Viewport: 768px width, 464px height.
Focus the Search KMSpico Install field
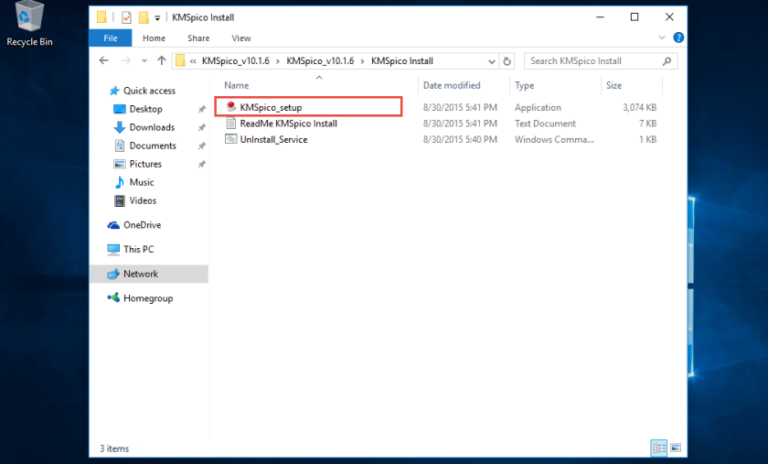tap(600, 61)
